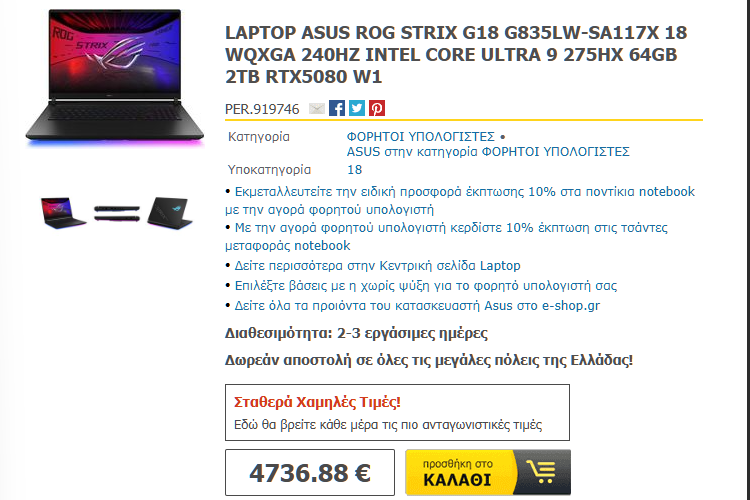750x500 pixels.
Task: Select the side-ports laptop thumbnail
Action: point(117,213)
